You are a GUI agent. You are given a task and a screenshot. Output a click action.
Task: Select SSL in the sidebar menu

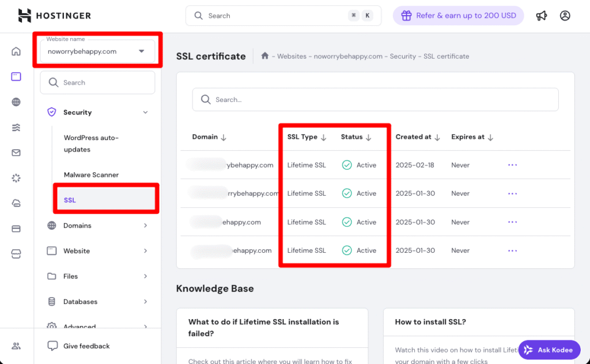click(70, 200)
